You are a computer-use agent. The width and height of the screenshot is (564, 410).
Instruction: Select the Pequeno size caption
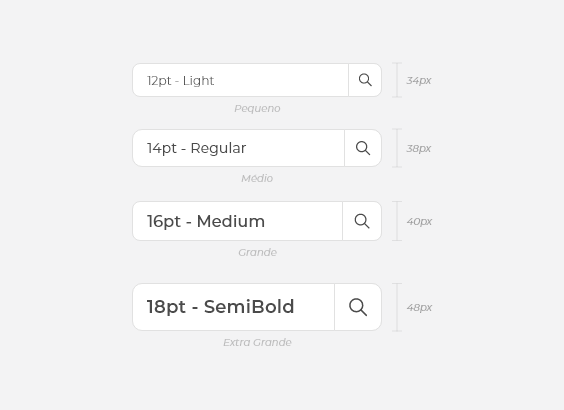[257, 109]
